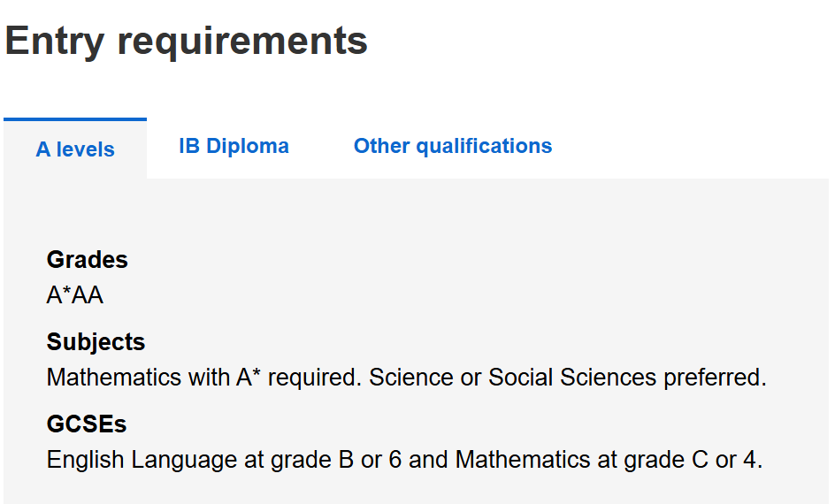Click 'Mathematics' in the GCSEs requirement line

click(516, 460)
